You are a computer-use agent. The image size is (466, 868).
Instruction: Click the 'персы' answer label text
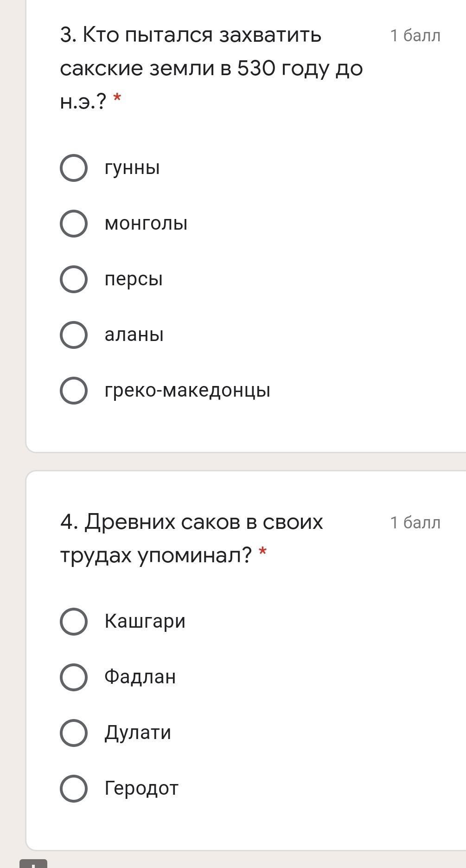pyautogui.click(x=134, y=279)
